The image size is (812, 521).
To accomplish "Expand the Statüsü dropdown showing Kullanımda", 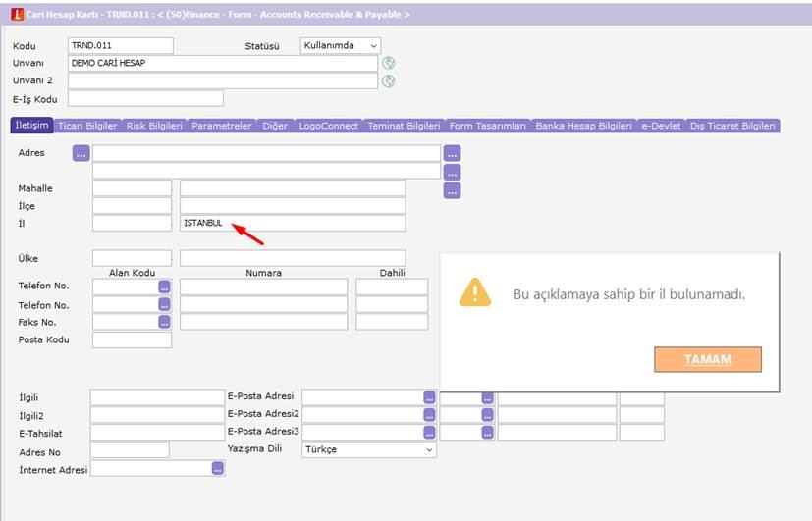I will click(x=341, y=45).
